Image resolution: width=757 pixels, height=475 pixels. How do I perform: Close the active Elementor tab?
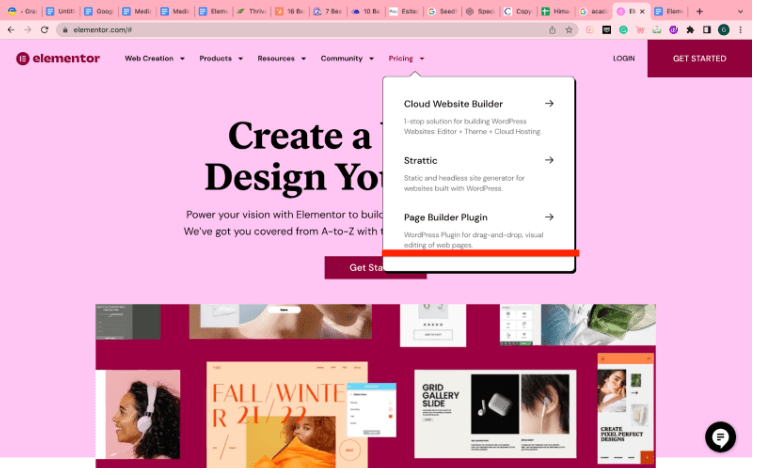tap(642, 11)
